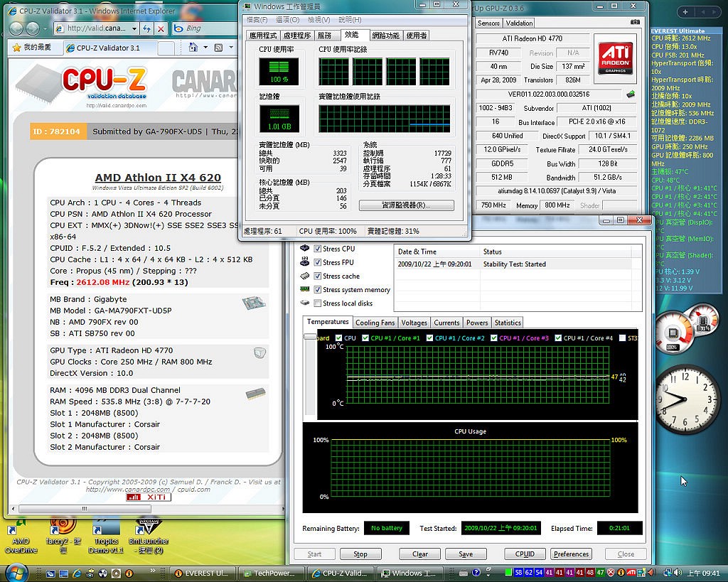This screenshot has height=582, width=728.
Task: Click the analog clock sidebar gadget
Action: (686, 399)
